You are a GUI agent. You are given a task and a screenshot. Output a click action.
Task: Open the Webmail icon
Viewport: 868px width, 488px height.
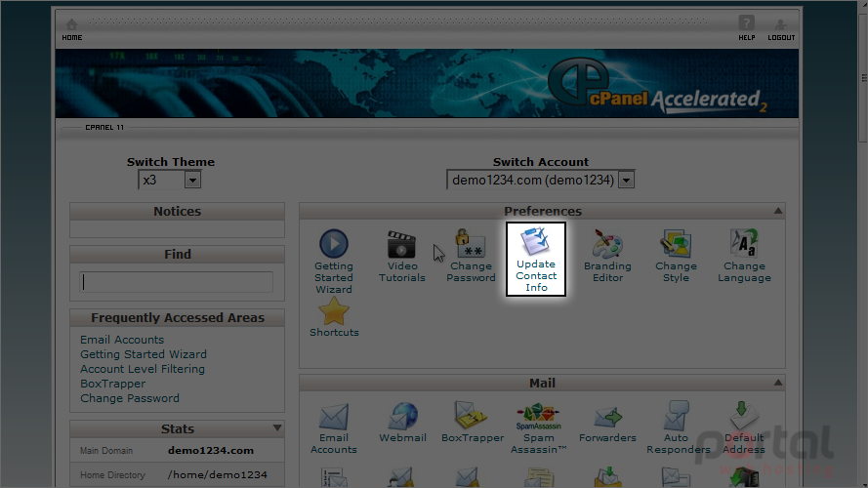point(402,423)
